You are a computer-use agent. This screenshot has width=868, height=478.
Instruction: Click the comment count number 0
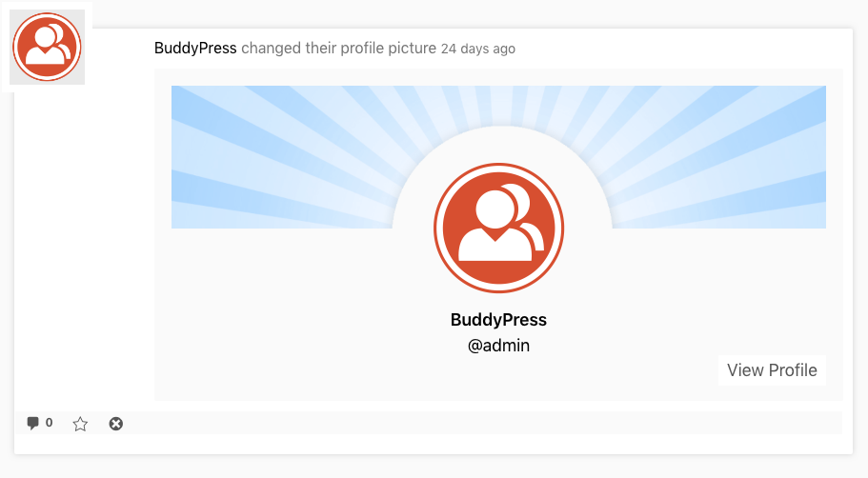49,423
